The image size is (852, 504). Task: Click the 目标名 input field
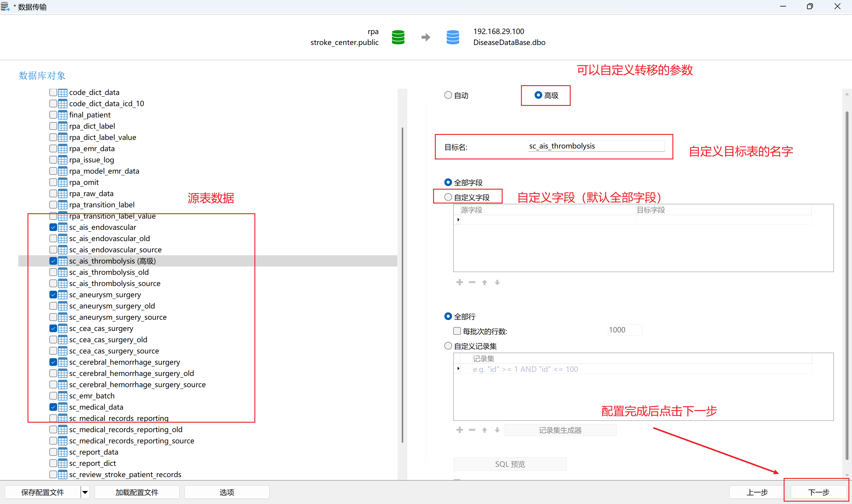coord(596,146)
